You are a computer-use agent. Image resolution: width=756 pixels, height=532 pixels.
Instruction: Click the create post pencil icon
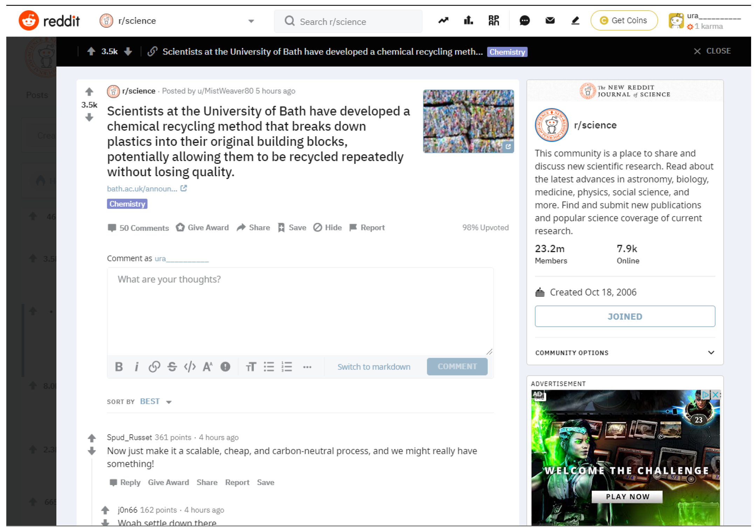click(x=575, y=21)
